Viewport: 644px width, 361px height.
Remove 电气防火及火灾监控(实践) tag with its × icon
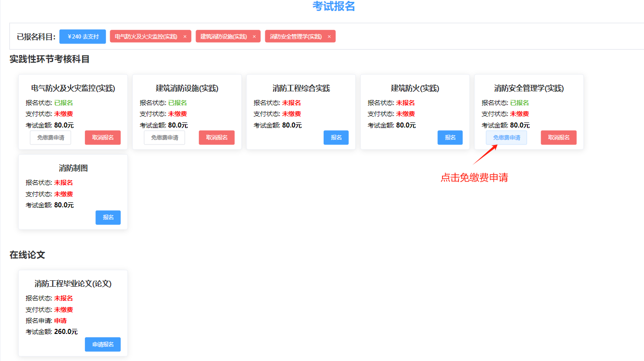[185, 37]
